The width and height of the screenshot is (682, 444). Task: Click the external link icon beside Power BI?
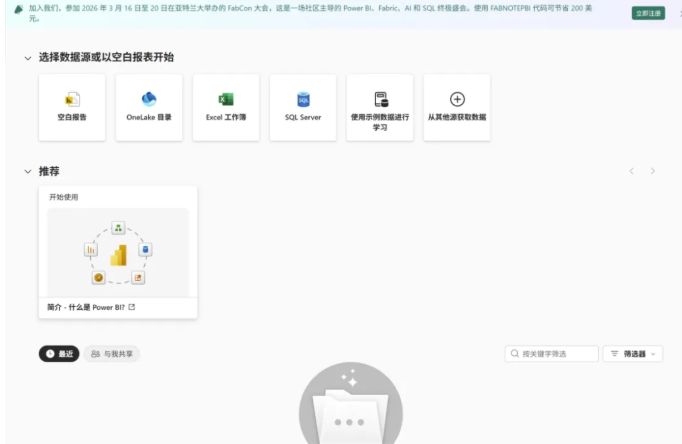point(132,307)
